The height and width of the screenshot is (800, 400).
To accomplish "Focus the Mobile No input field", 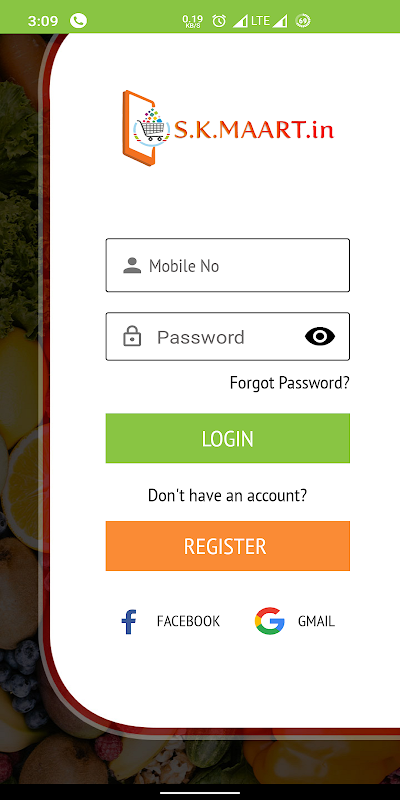I will click(228, 265).
